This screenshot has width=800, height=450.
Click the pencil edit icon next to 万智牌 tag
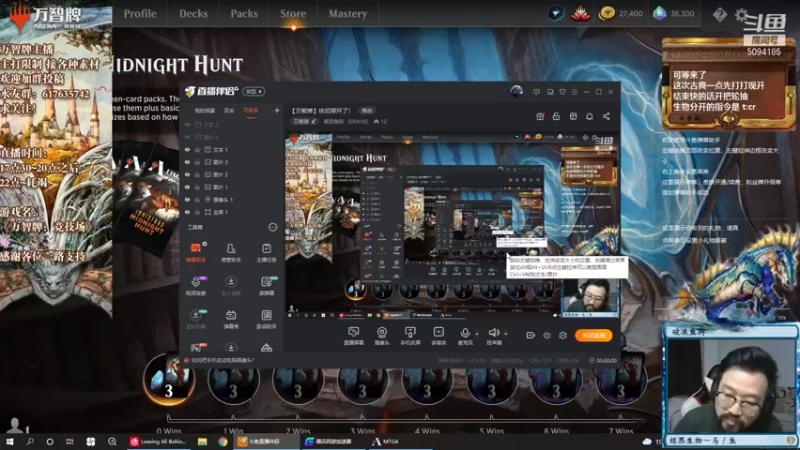314,121
